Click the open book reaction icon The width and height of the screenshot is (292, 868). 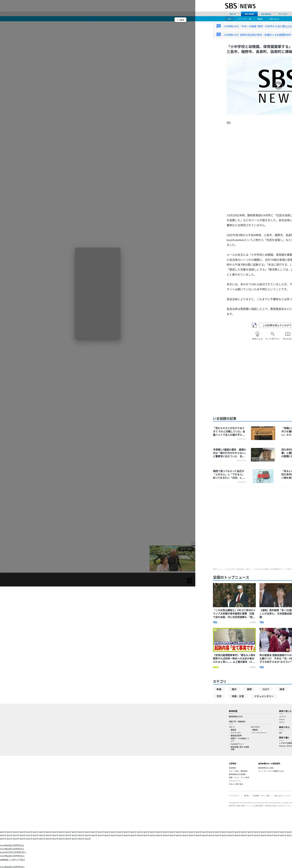(x=288, y=334)
